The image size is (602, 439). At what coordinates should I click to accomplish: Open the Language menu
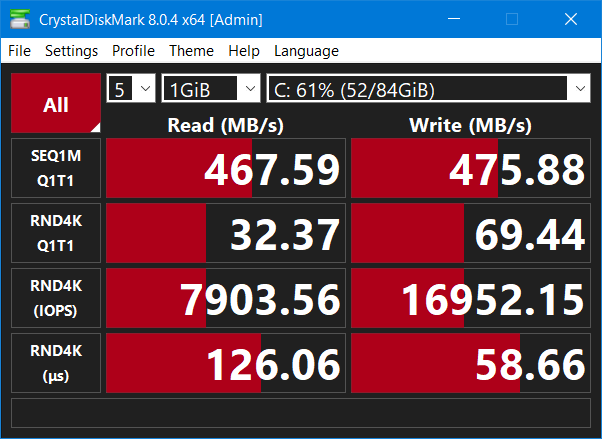pos(306,51)
